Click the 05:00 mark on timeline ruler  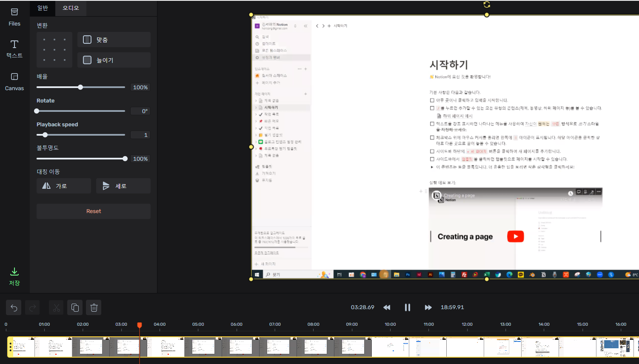pos(198,324)
